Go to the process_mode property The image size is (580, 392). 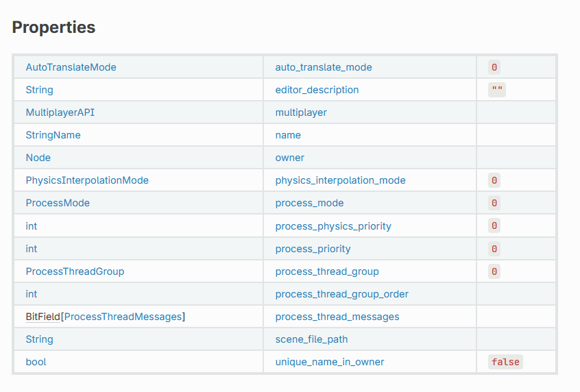coord(309,203)
